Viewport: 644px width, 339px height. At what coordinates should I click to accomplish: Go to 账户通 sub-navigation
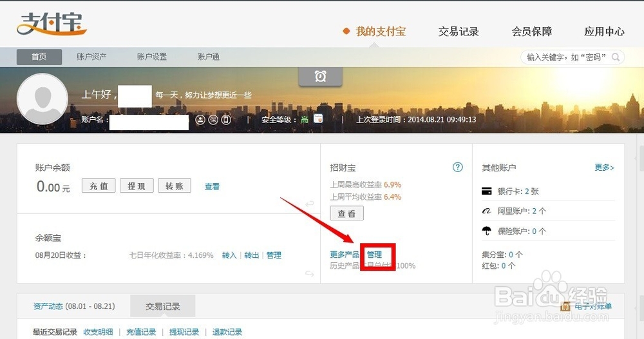point(208,57)
